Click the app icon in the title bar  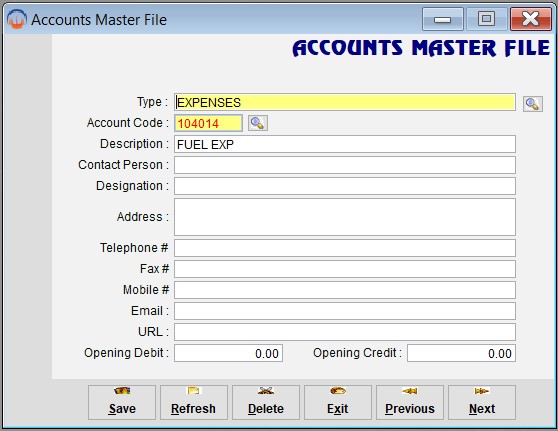point(17,19)
